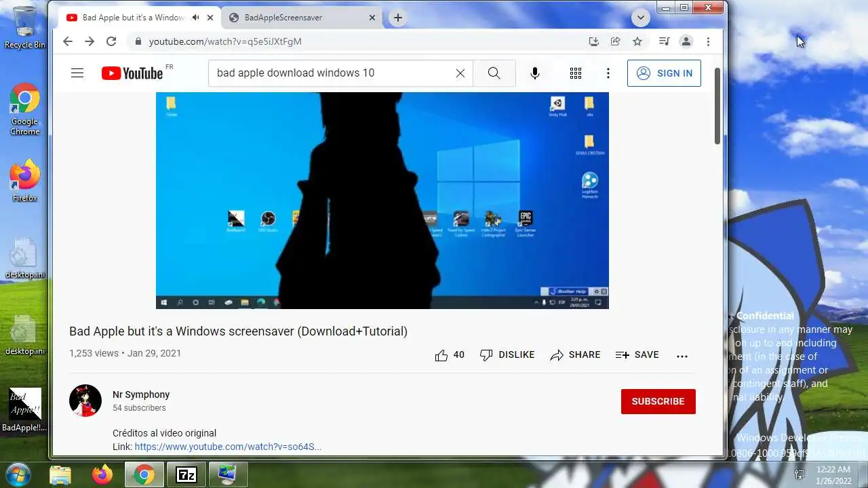Open Firefox from the taskbar
The image size is (868, 488).
pos(102,475)
